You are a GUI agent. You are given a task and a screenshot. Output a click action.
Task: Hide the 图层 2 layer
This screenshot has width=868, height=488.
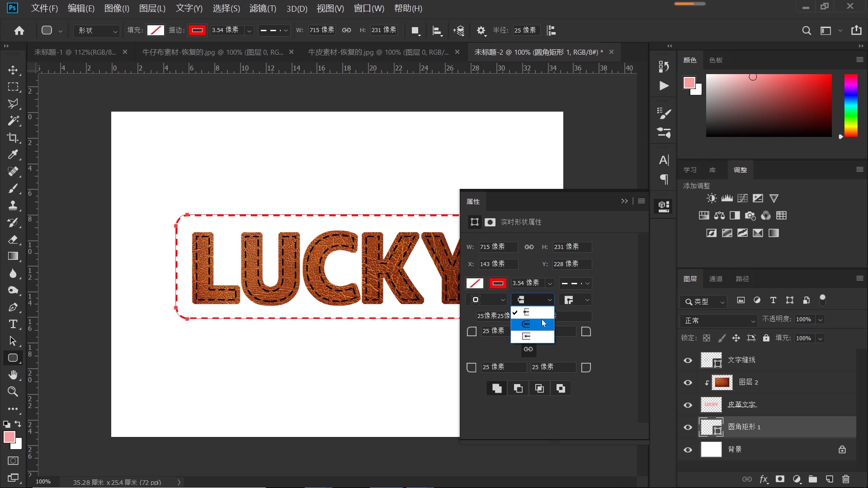(x=688, y=383)
